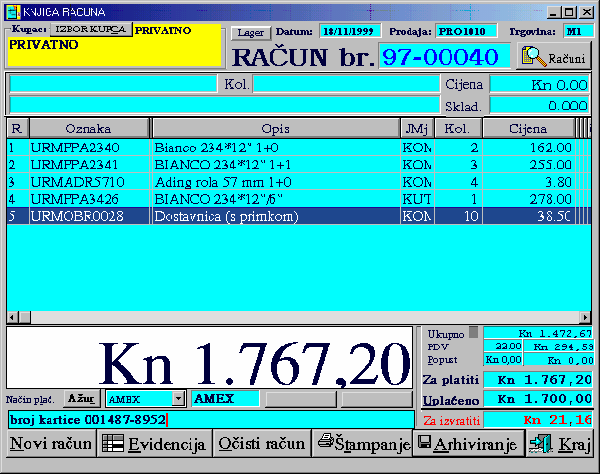Archive the invoice with the Arhiviranje button
The height and width of the screenshot is (474, 600).
click(x=467, y=443)
